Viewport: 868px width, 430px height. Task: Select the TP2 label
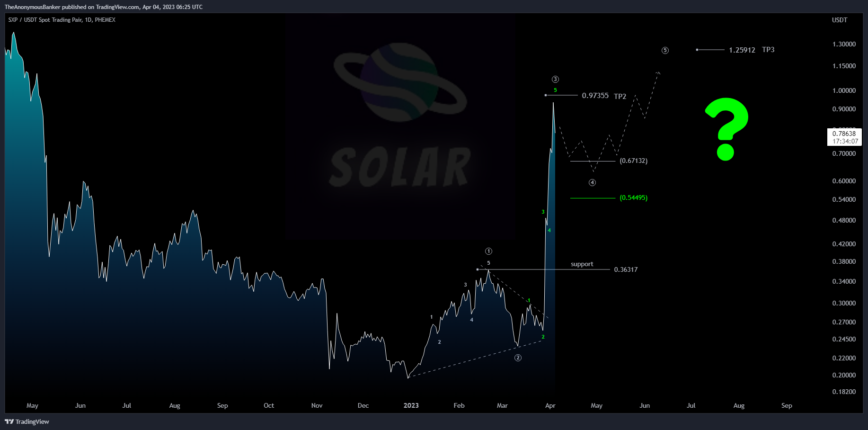click(620, 96)
